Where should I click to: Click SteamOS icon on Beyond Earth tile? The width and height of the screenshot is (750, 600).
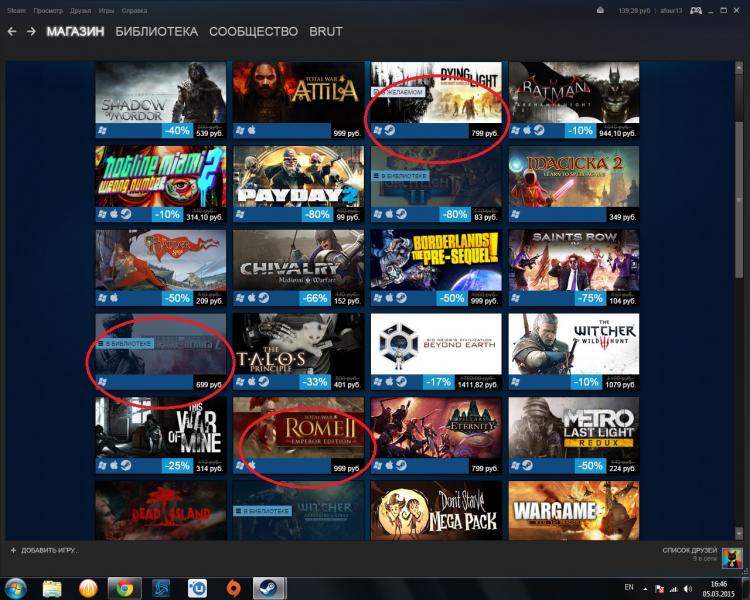[401, 381]
